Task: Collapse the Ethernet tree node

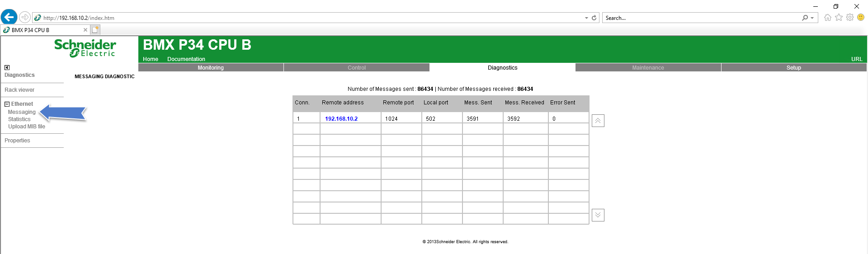Action: tap(7, 104)
